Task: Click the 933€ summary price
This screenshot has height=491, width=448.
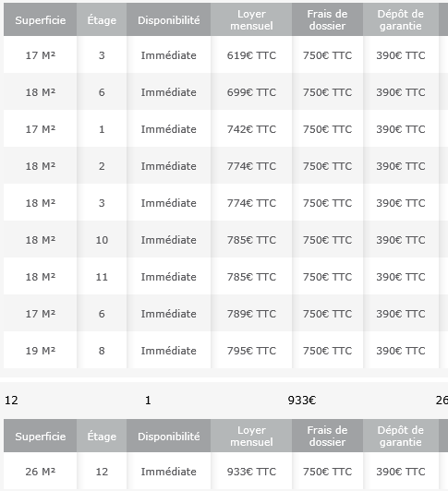Action: click(x=302, y=400)
